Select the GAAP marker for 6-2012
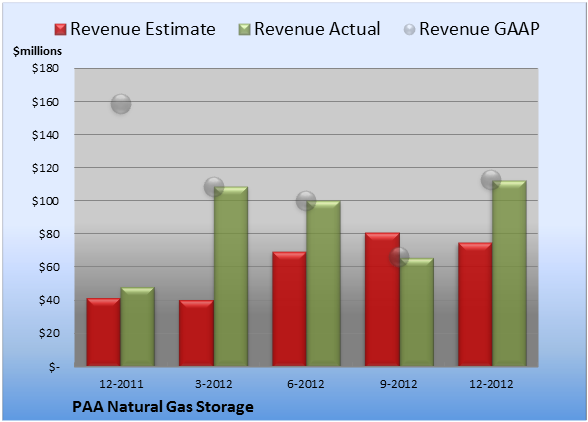Image resolution: width=588 pixels, height=422 pixels. pos(306,201)
